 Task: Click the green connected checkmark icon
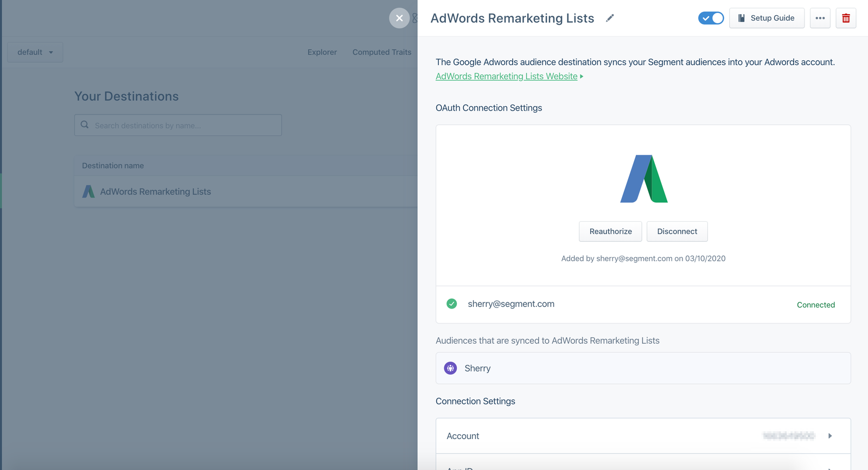[451, 304]
